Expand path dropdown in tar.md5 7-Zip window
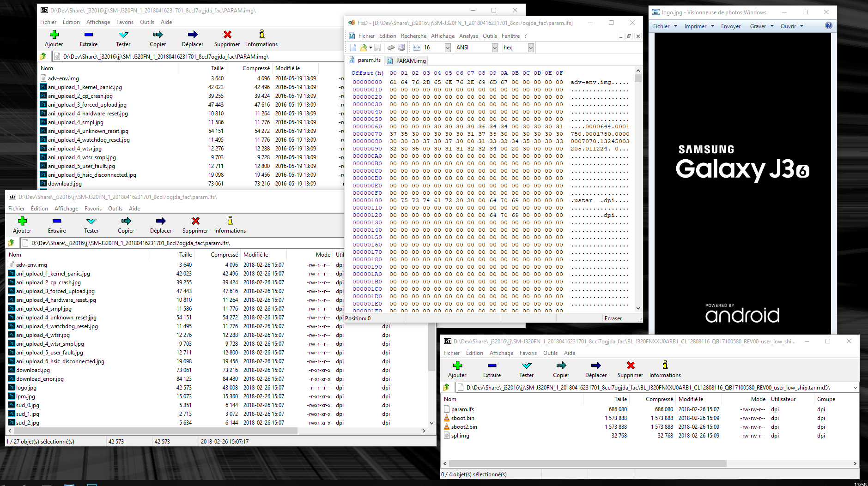 (855, 388)
